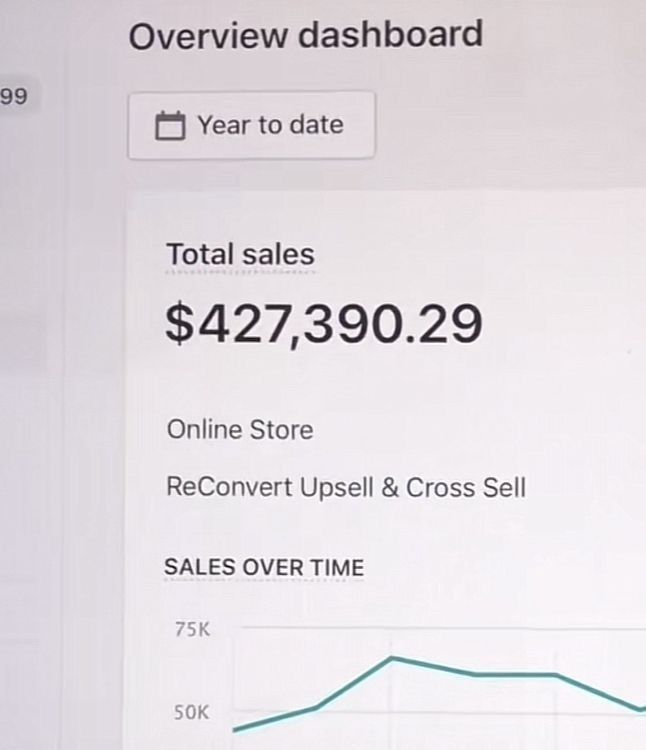The image size is (646, 750).
Task: Click the 75K axis label
Action: (192, 630)
